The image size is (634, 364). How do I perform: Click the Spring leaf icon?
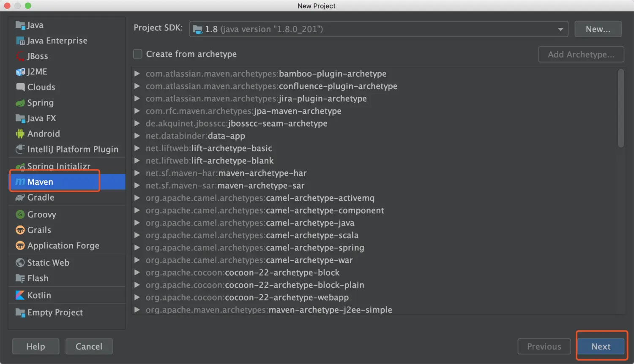pos(20,103)
